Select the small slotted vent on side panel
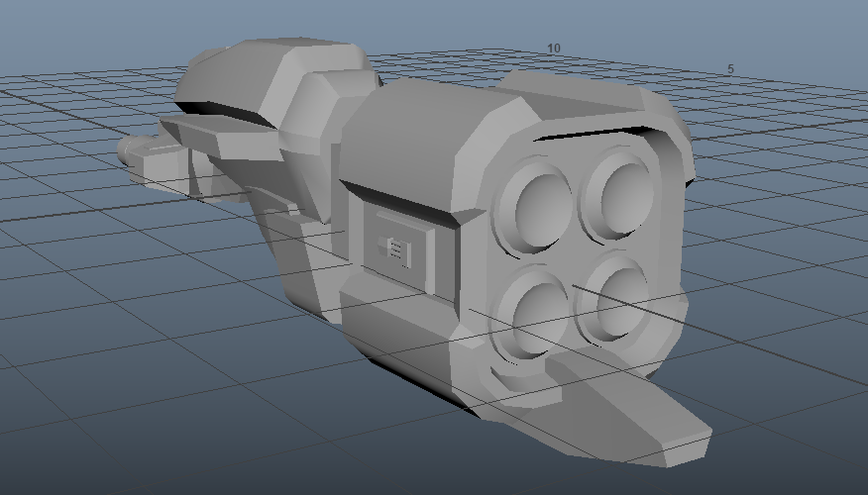The height and width of the screenshot is (495, 868). [393, 250]
